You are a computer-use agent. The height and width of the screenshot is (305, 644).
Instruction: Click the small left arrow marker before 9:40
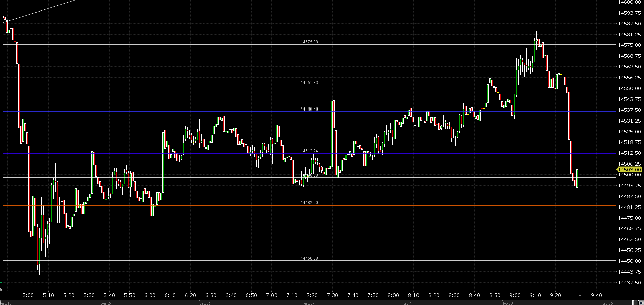(580, 296)
